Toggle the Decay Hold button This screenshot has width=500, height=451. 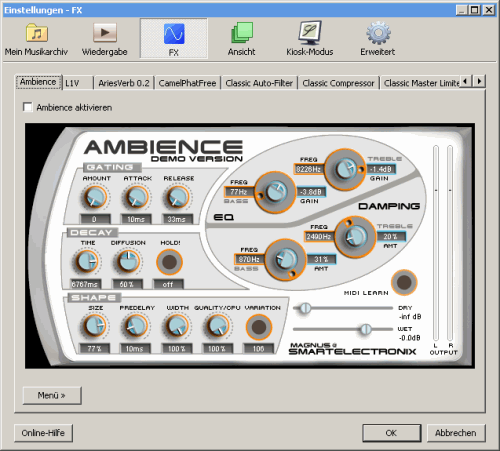[x=169, y=262]
